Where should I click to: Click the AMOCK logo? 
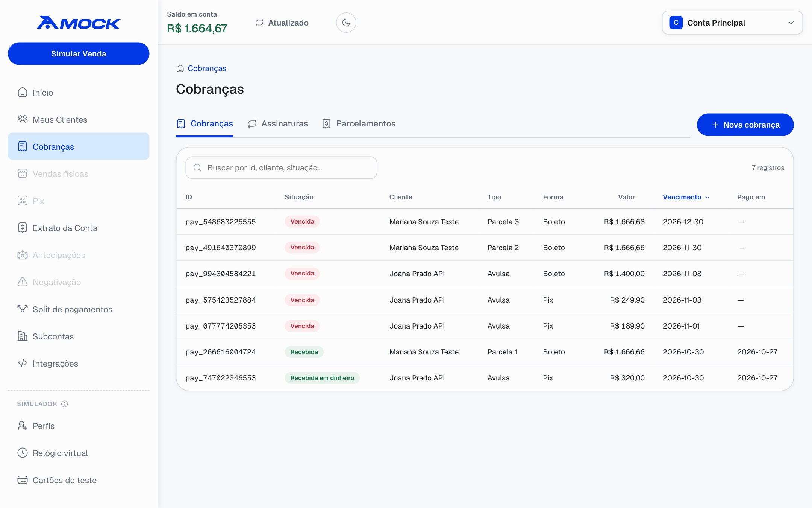79,23
